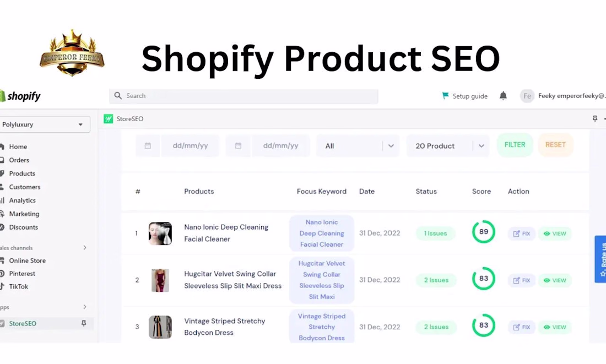Click VIEW for Hugcitar Velvet dress
606x364 pixels.
coord(555,280)
